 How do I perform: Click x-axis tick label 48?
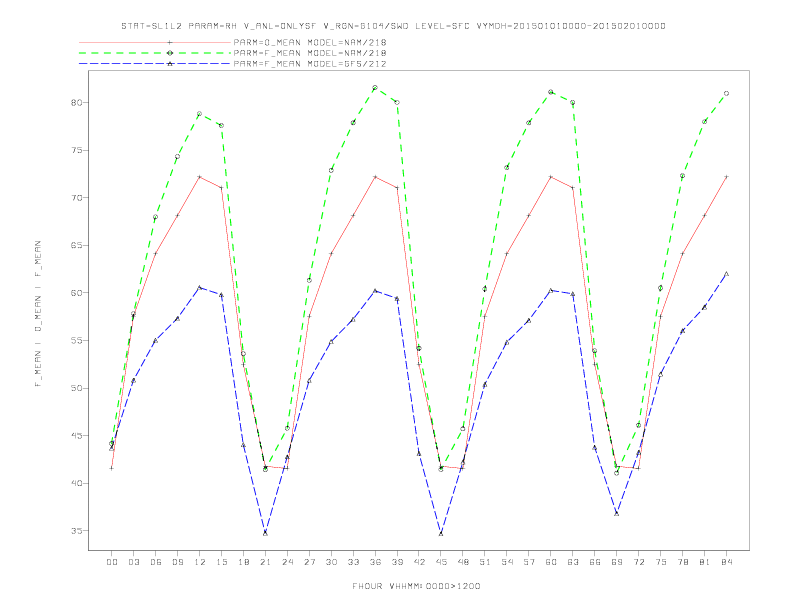pos(463,562)
